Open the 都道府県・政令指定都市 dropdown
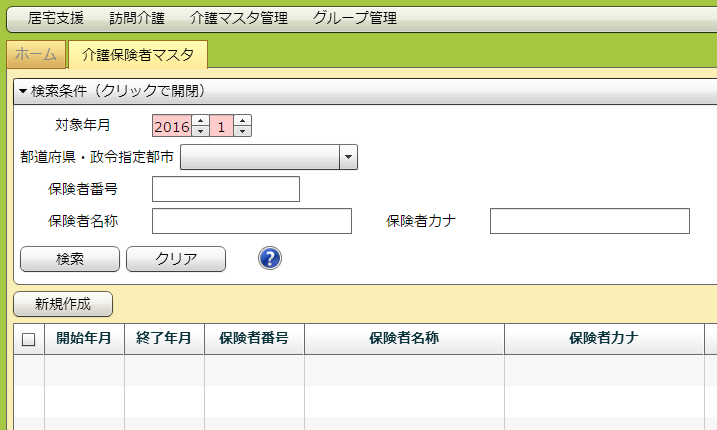Image resolution: width=717 pixels, height=430 pixels. 348,157
